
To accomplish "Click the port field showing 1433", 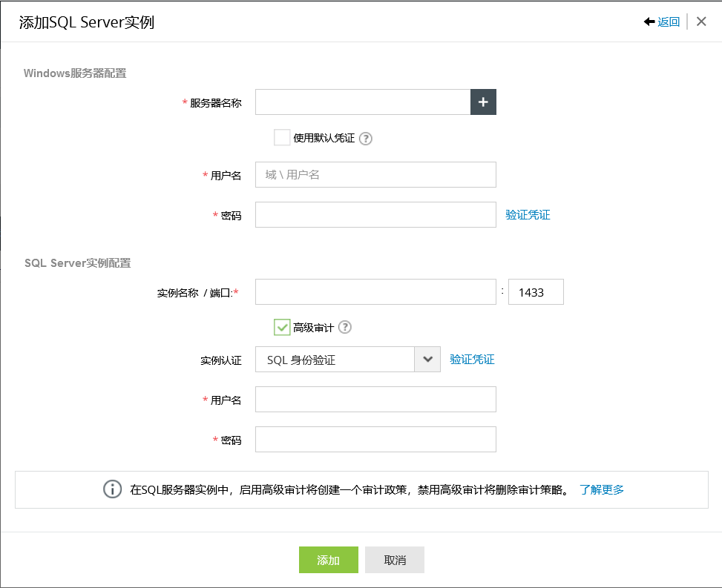I will [536, 291].
